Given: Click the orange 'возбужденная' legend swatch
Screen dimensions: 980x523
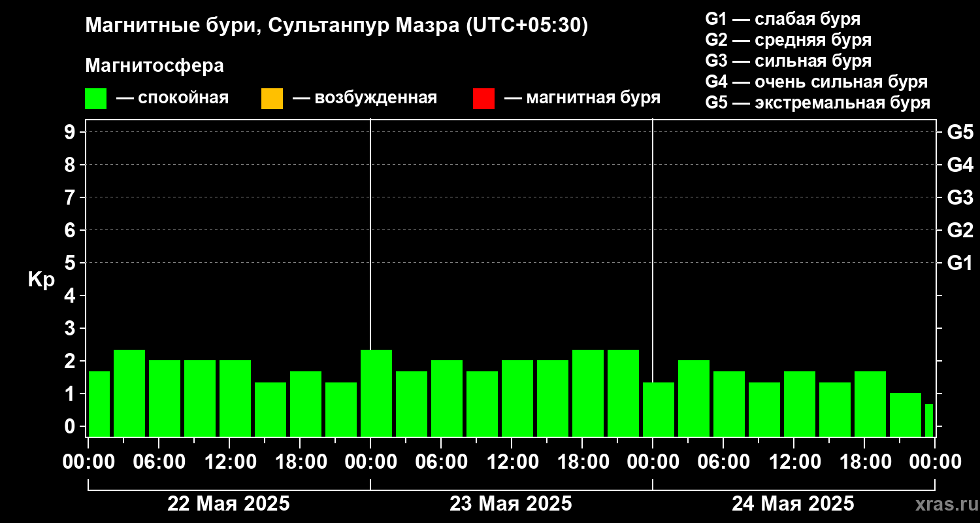Looking at the screenshot, I should coord(272,99).
